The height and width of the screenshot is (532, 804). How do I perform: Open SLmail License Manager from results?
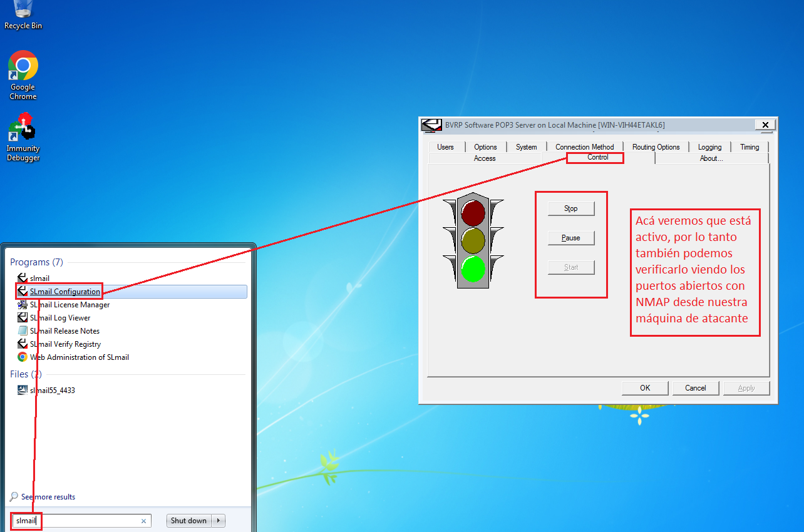(70, 305)
